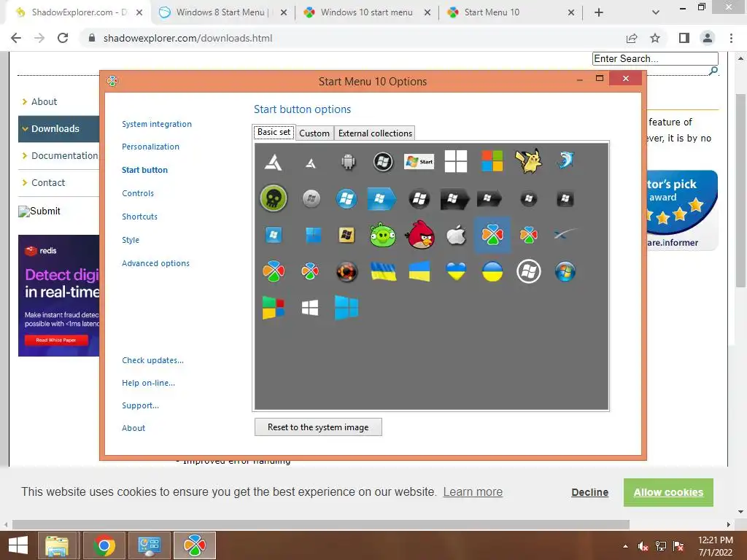
Task: Select the green skull start button icon
Action: click(x=274, y=198)
